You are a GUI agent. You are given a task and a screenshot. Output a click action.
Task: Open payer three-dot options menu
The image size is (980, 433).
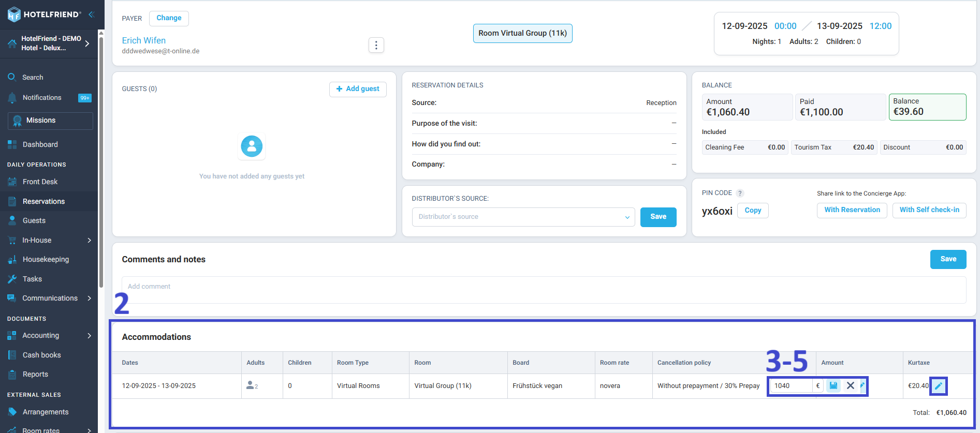[x=376, y=45]
